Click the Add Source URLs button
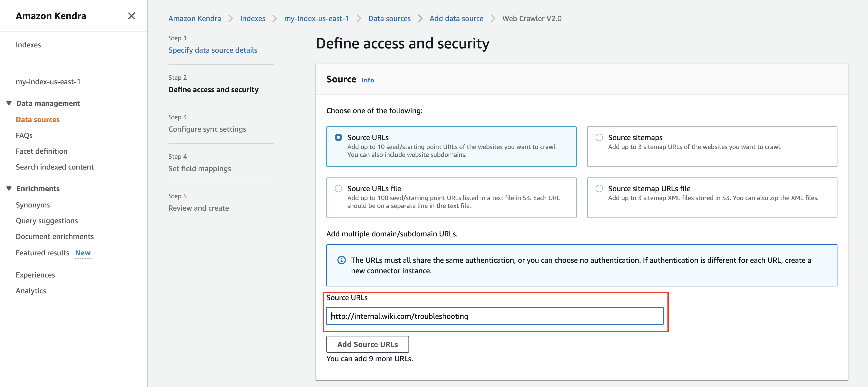Viewport: 868px width, 387px height. click(x=367, y=344)
